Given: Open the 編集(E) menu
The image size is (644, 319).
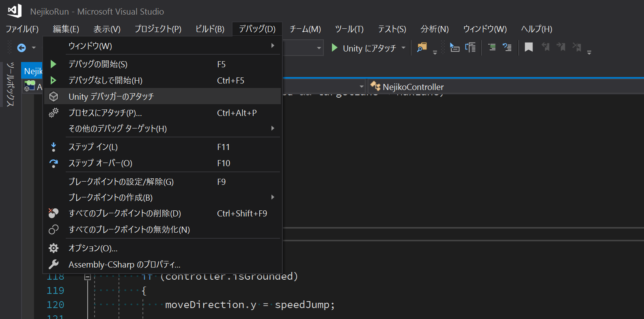Looking at the screenshot, I should [66, 29].
